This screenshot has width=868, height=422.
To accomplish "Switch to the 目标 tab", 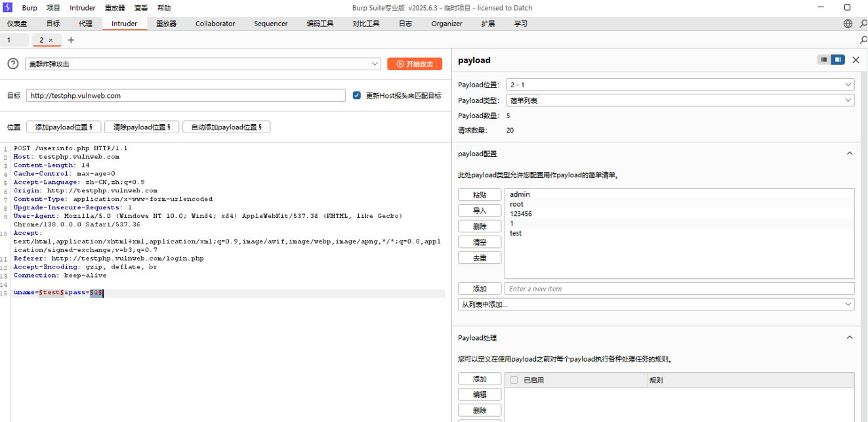I will pos(52,24).
